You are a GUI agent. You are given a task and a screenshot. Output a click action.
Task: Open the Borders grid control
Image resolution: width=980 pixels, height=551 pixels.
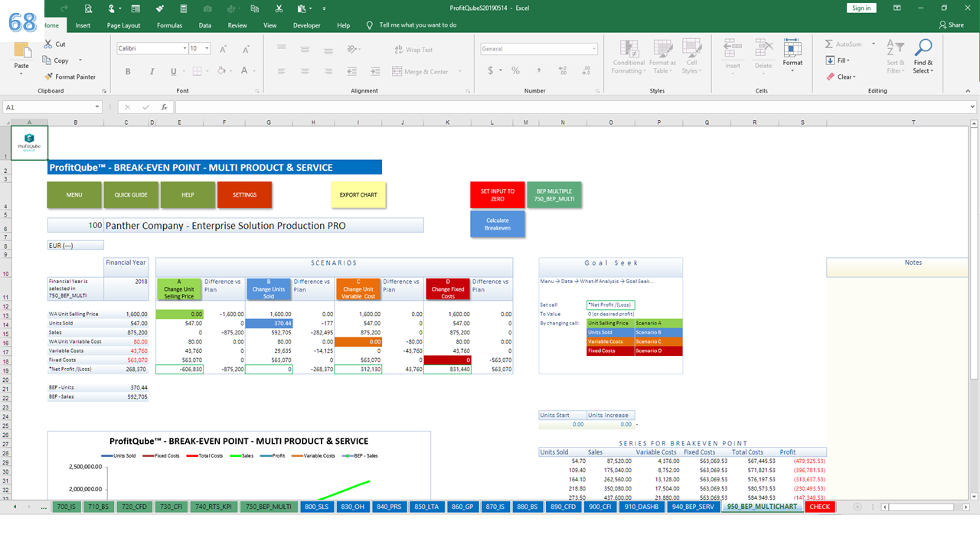(198, 71)
